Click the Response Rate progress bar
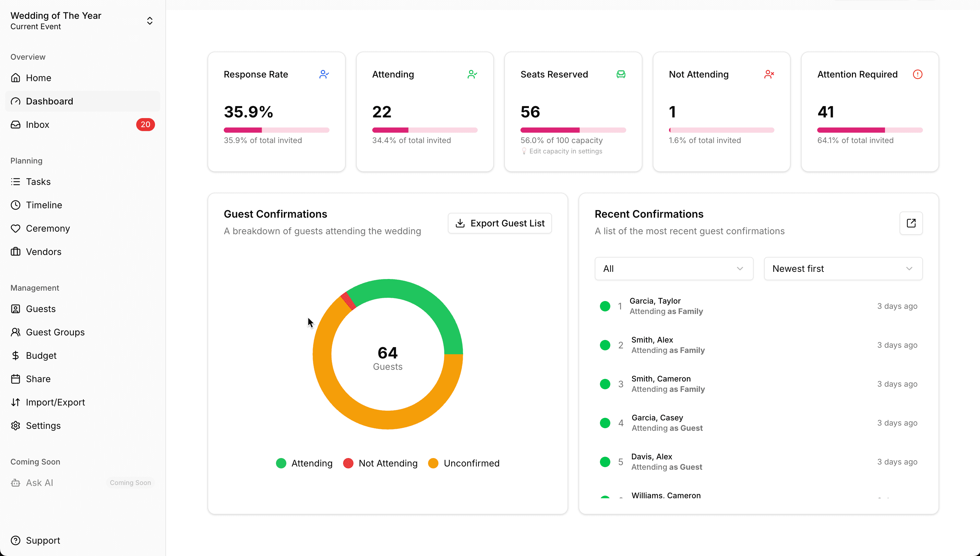The height and width of the screenshot is (556, 980). click(276, 130)
